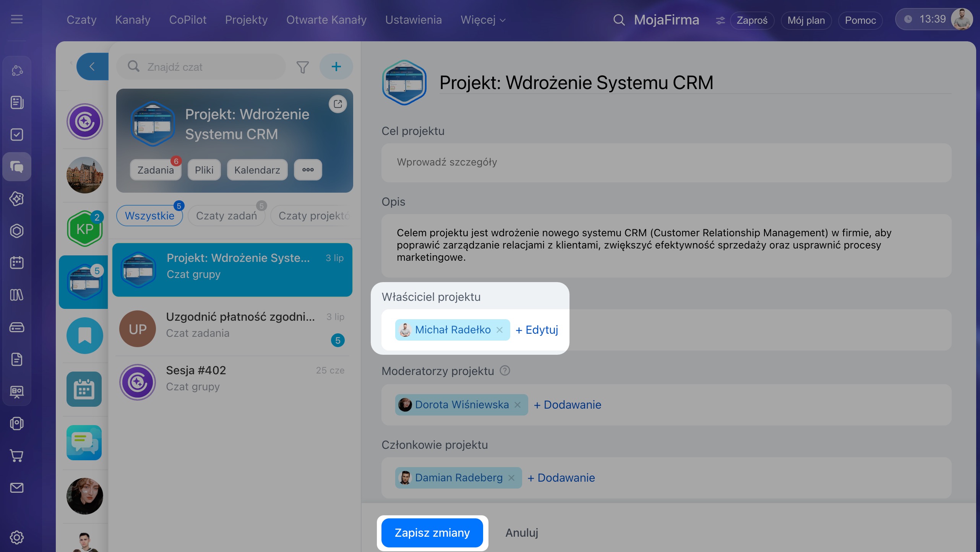Remove Michał Radełko as owner
This screenshot has height=552, width=980.
pos(499,330)
